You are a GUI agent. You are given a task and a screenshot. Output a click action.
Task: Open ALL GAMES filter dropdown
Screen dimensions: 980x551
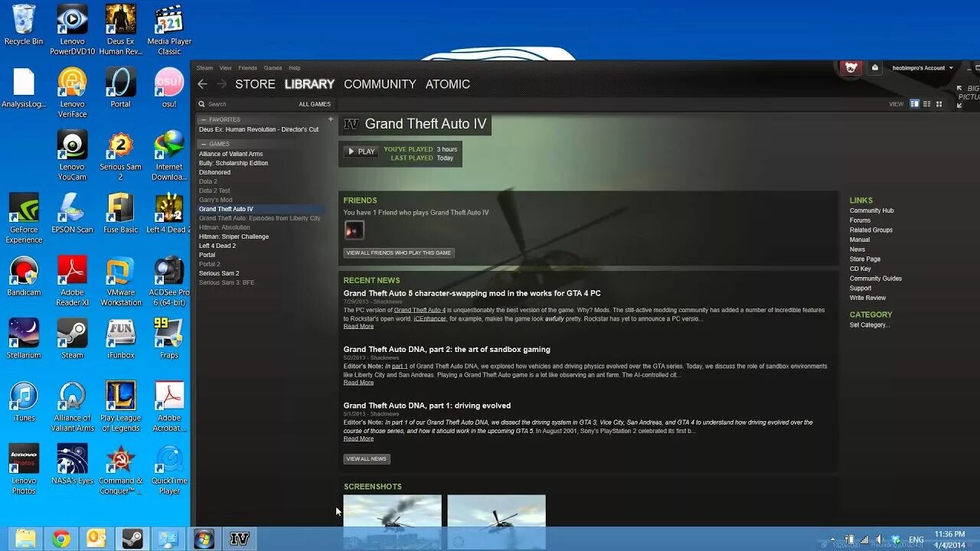click(315, 104)
